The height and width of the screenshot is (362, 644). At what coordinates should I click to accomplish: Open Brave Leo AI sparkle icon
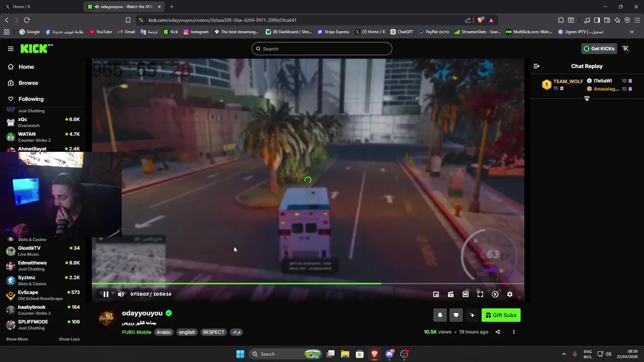(x=617, y=20)
